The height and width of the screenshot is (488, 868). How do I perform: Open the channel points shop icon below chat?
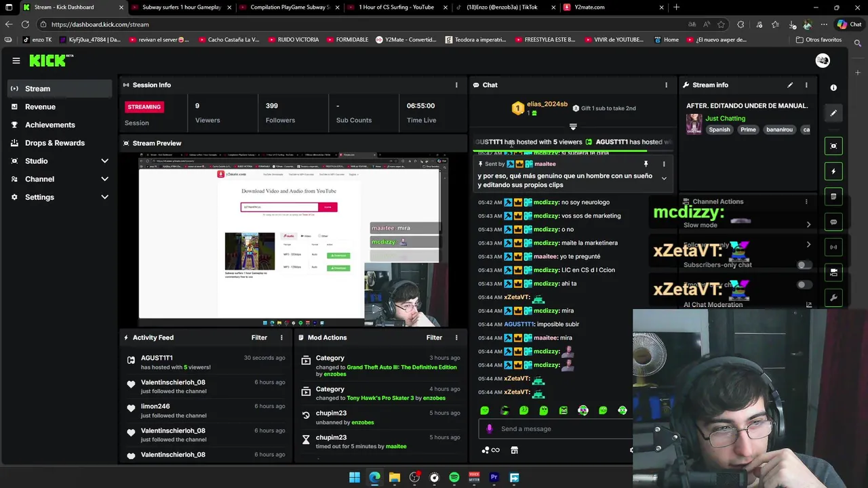click(x=514, y=450)
